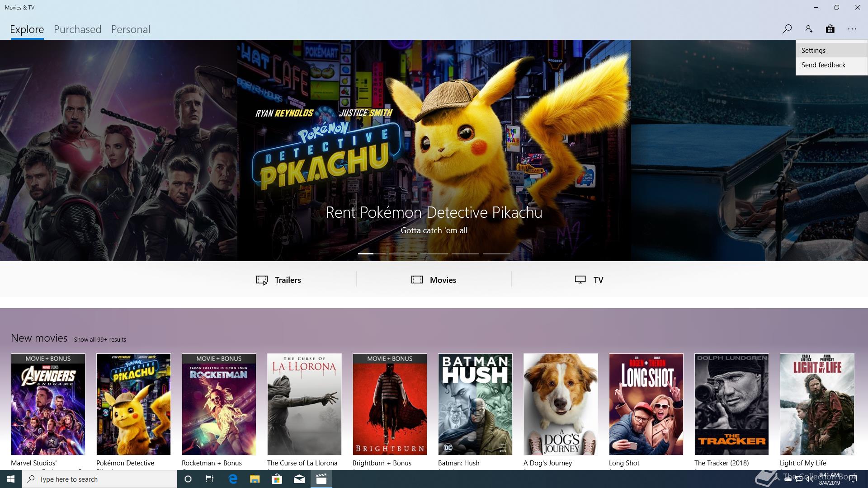Open Avengers Endgame movie poster
Viewport: 868px width, 488px height.
48,404
